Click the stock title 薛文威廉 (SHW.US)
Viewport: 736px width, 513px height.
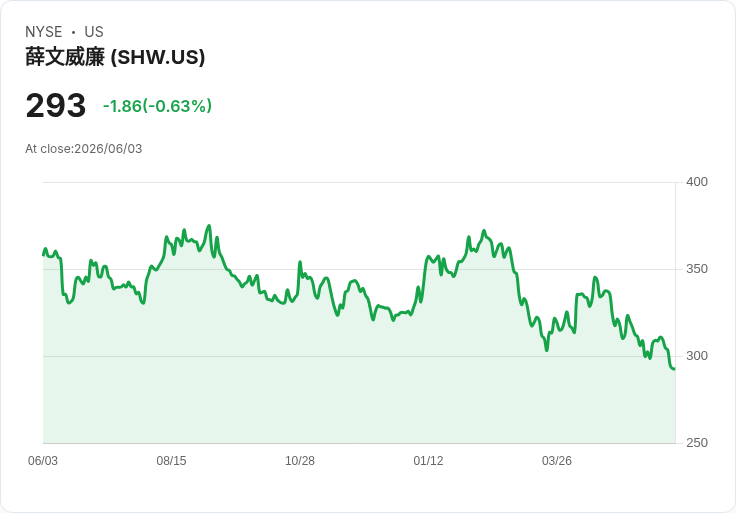coord(115,57)
